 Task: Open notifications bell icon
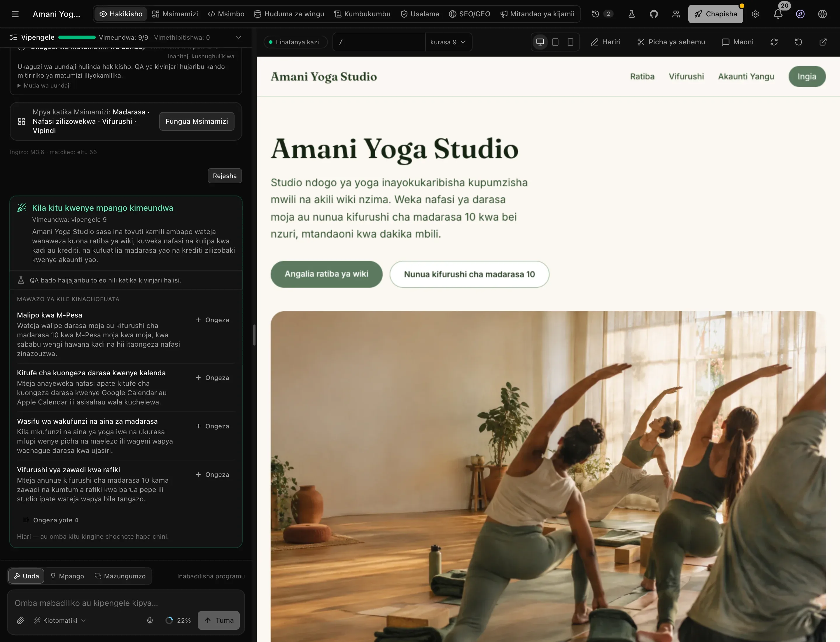(x=778, y=14)
